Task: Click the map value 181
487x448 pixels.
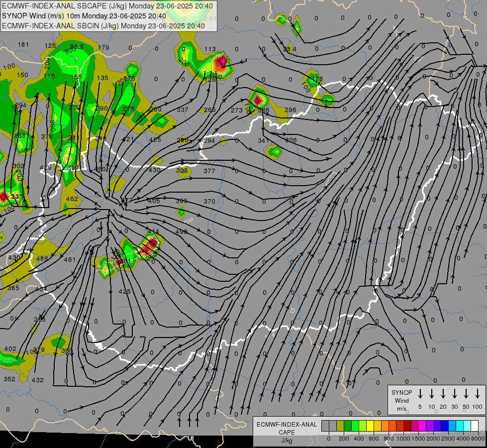Action: tap(23, 44)
